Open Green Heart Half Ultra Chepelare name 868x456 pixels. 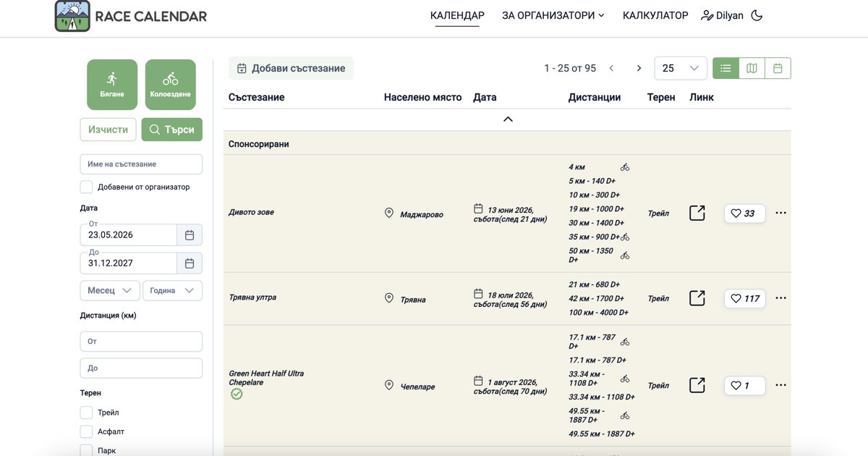click(x=266, y=378)
